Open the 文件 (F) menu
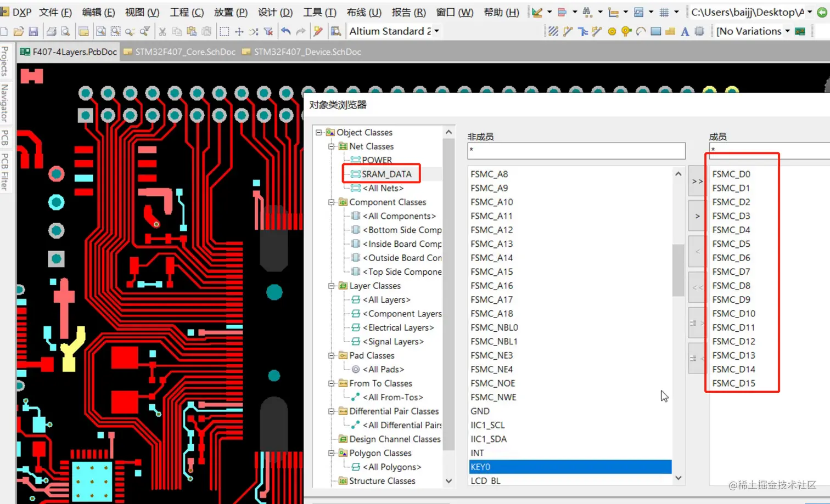Image resolution: width=830 pixels, height=504 pixels. pyautogui.click(x=55, y=12)
